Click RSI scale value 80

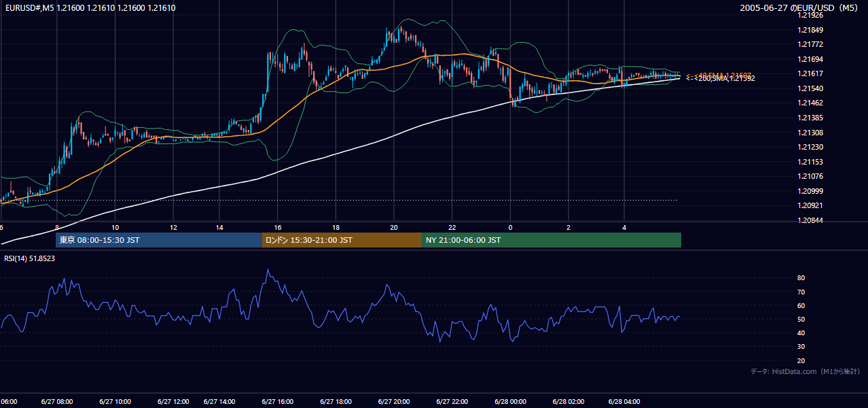coord(801,278)
